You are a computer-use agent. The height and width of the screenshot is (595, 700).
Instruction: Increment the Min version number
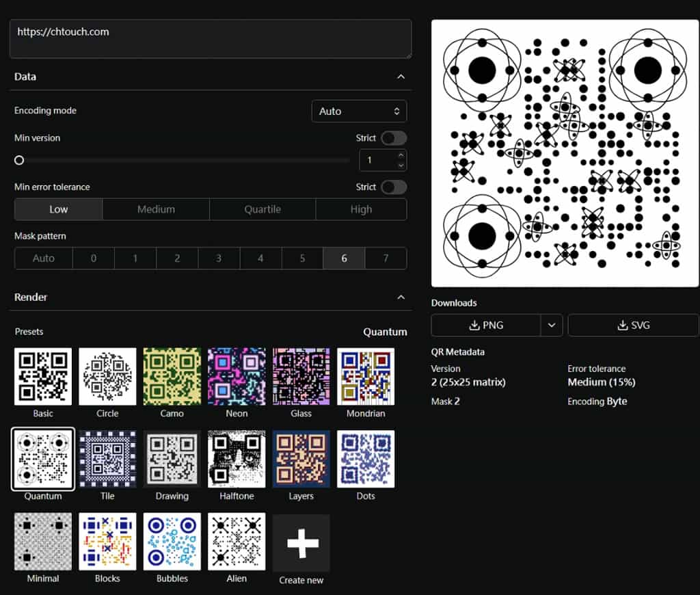tap(401, 155)
